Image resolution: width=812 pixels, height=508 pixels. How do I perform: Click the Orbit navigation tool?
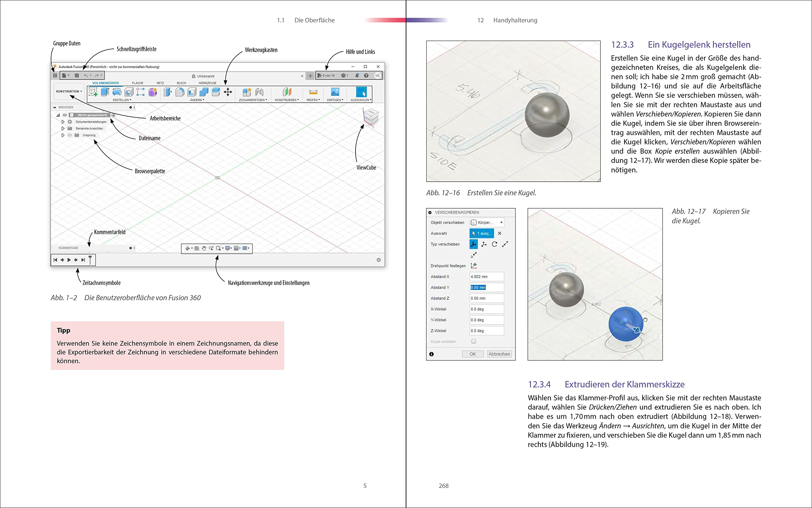(187, 248)
